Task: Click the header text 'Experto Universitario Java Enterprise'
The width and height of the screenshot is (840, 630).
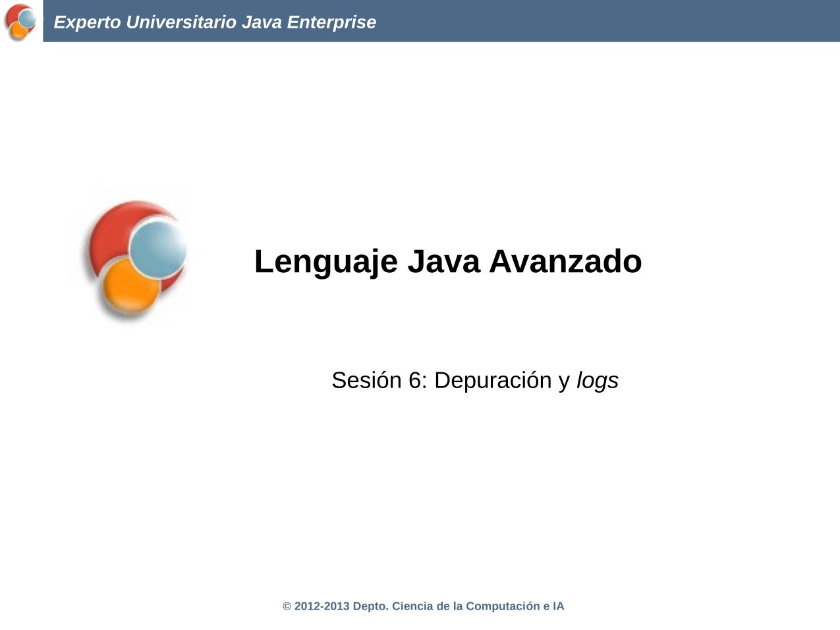Action: pyautogui.click(x=215, y=22)
